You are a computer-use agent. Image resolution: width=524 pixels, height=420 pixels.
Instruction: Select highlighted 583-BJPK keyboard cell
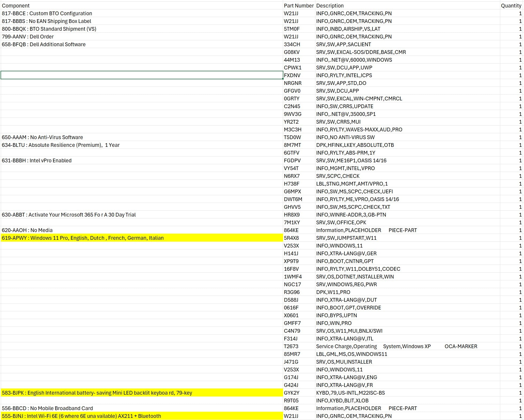(142, 393)
